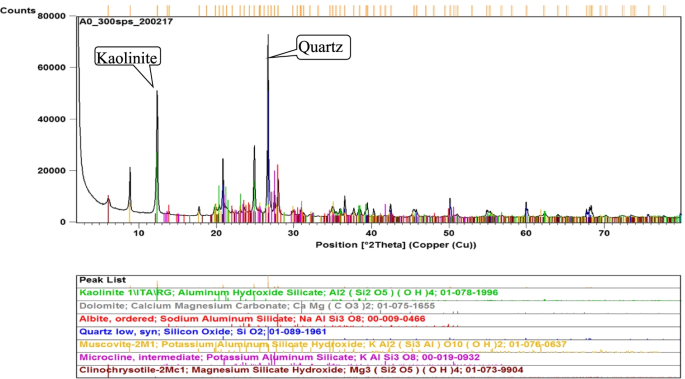
Task: Select the Microcline, intermediate row
Action: pos(379,358)
